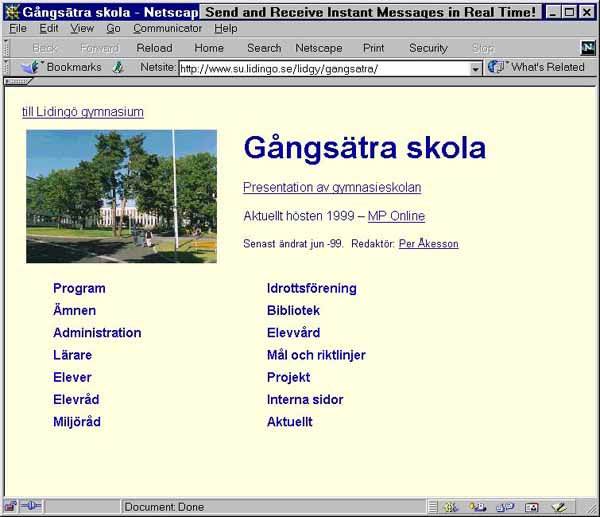Click the Bookmarks button label
Image resolution: width=600 pixels, height=517 pixels.
click(74, 67)
